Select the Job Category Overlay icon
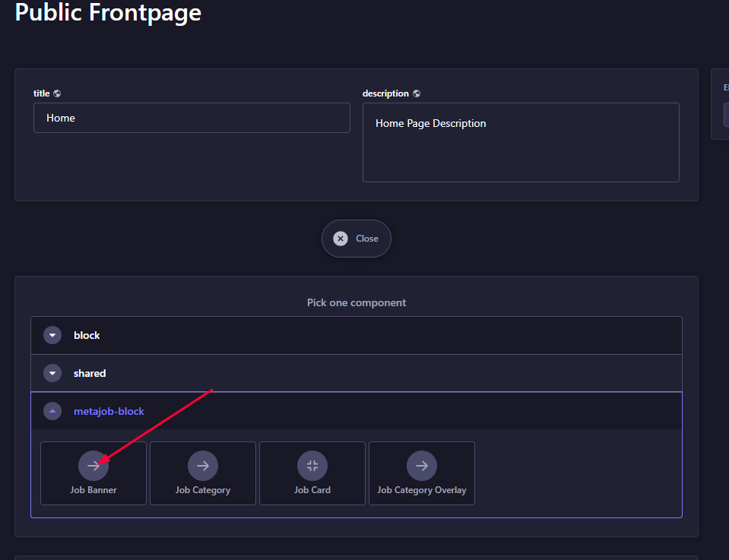This screenshot has height=560, width=729. 422,466
